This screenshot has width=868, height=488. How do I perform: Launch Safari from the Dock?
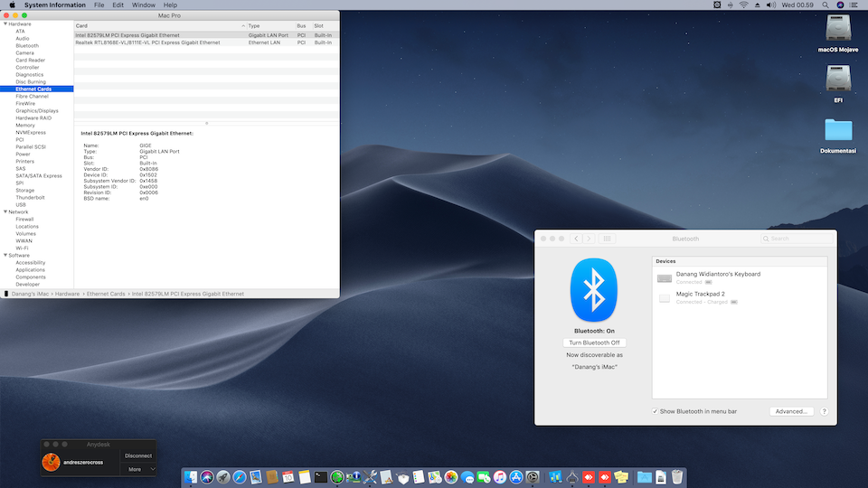(x=239, y=476)
